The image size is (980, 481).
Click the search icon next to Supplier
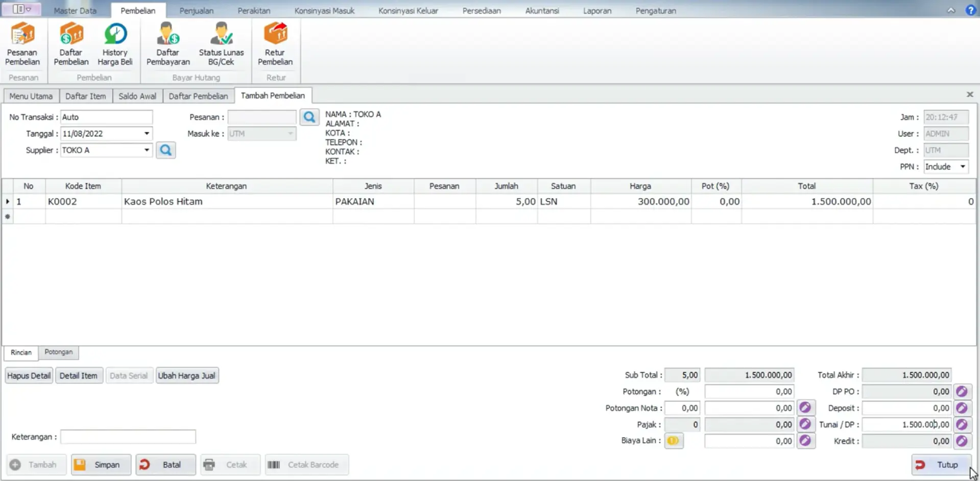point(166,150)
